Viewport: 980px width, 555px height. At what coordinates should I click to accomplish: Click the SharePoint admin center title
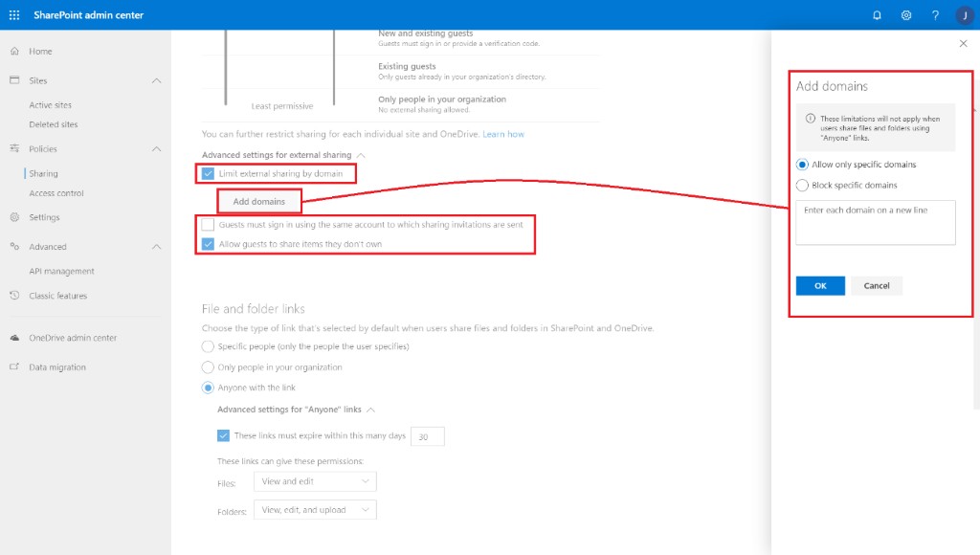click(x=89, y=15)
